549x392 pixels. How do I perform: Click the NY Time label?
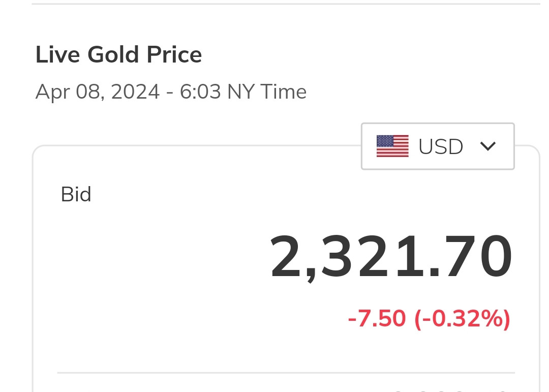tap(266, 93)
